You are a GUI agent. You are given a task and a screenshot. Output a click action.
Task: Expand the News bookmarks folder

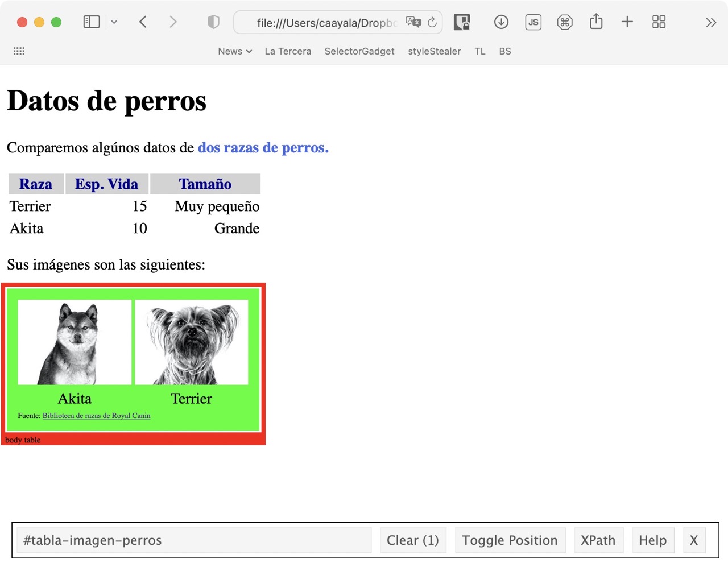click(x=235, y=51)
